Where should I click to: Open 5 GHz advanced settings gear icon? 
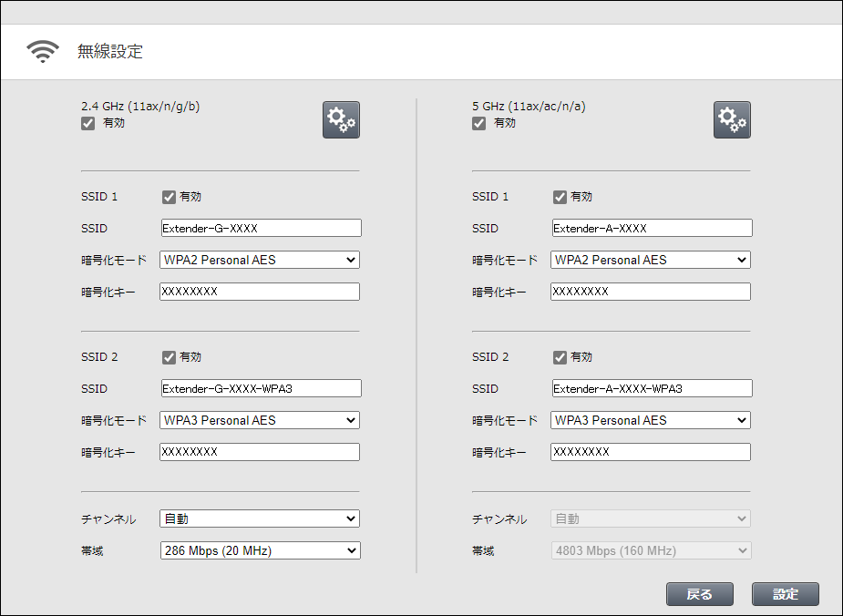click(x=732, y=119)
